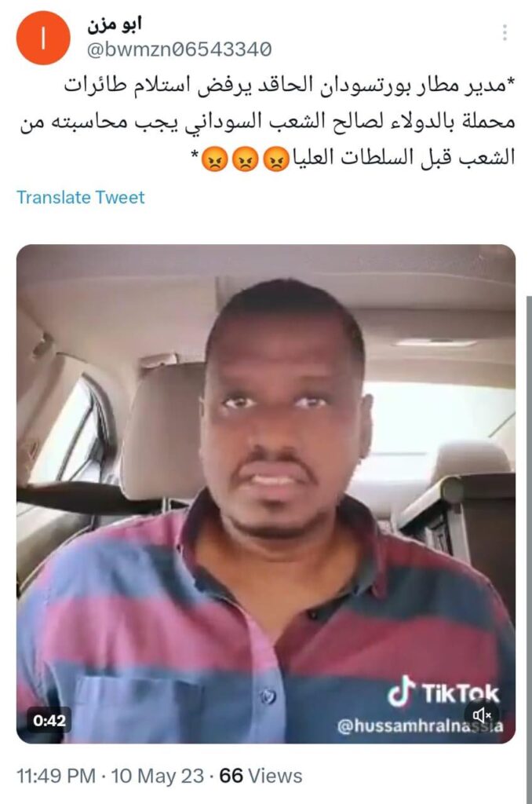Open the three-dot more options menu
This screenshot has width=532, height=804.
coord(505,32)
